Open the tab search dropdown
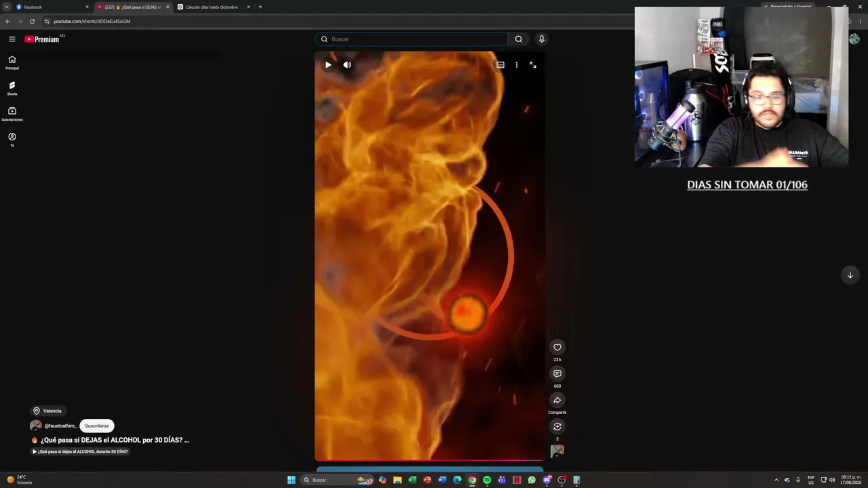This screenshot has width=868, height=488. tap(5, 7)
